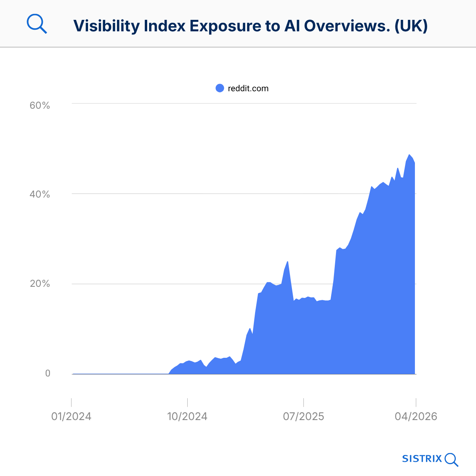Viewport: 476px width, 476px height.
Task: Select the 60% y-axis label
Action: pyautogui.click(x=40, y=106)
